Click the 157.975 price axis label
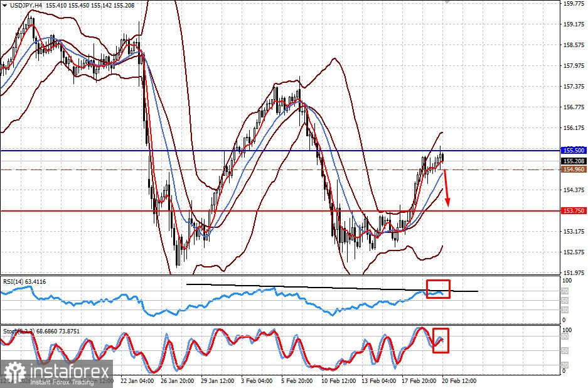Viewport: 588px width, 388px height. coord(574,66)
